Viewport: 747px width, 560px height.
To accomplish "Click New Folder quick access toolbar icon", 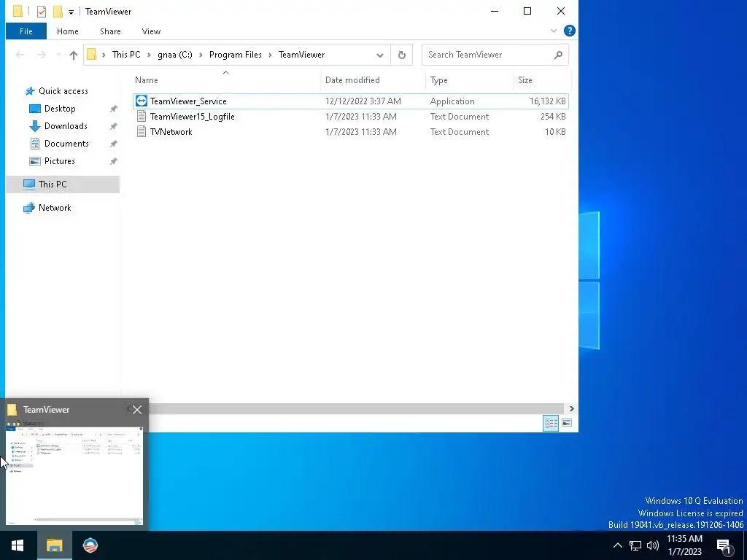I will 58,12.
